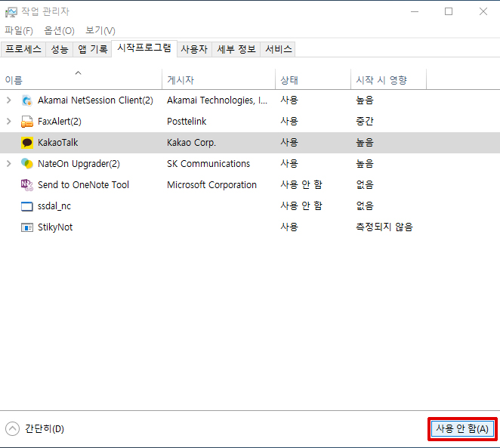This screenshot has width=500, height=448.
Task: Click the StikyNot icon
Action: point(27,227)
